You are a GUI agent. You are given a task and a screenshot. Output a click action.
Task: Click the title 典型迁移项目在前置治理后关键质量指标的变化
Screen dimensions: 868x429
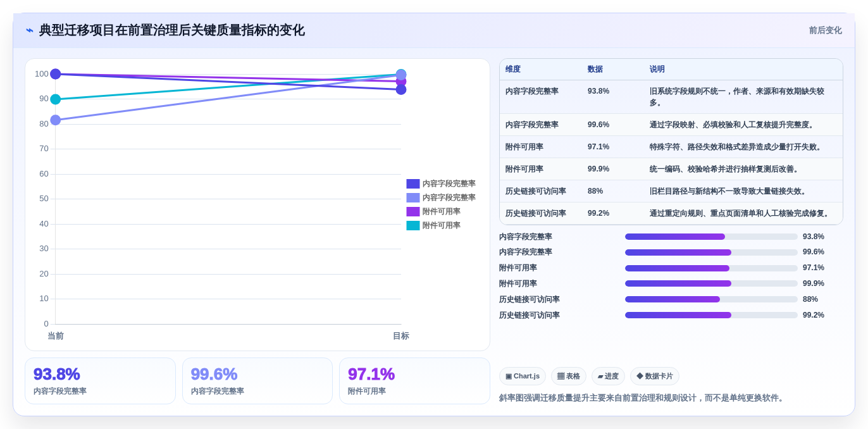172,30
